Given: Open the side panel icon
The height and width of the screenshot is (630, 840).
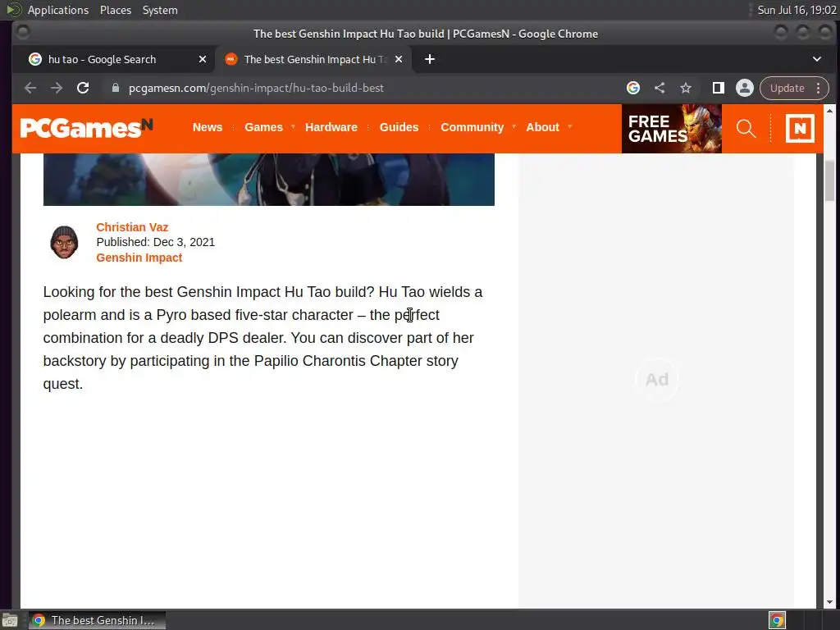Looking at the screenshot, I should tap(719, 88).
